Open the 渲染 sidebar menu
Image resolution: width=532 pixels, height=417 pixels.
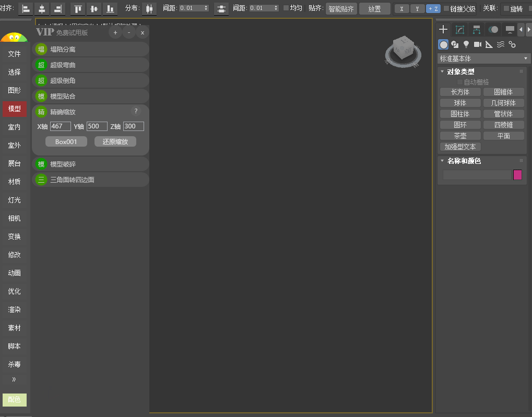(x=15, y=309)
